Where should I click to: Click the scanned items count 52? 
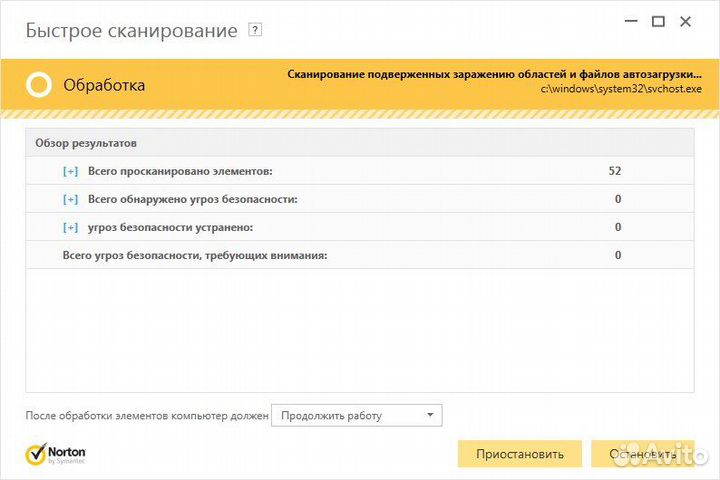pyautogui.click(x=615, y=171)
